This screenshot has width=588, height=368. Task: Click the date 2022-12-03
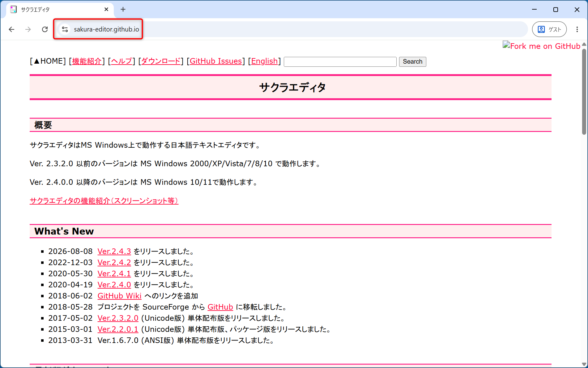pyautogui.click(x=70, y=263)
